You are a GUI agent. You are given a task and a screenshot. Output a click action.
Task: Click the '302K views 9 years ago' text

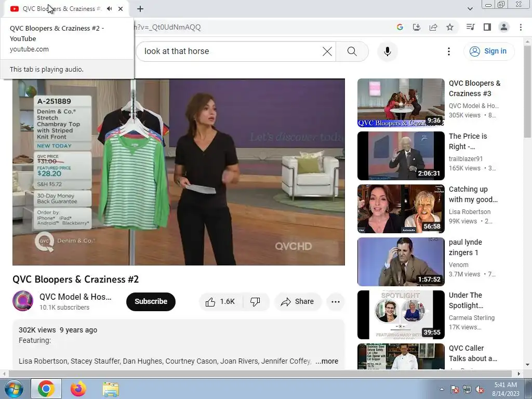click(58, 330)
